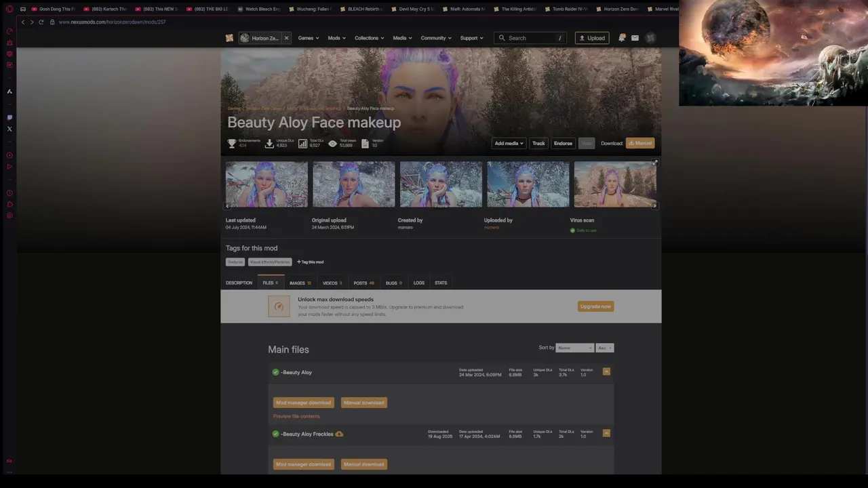Open the Sort by Name dropdown
The width and height of the screenshot is (868, 488).
pyautogui.click(x=574, y=348)
